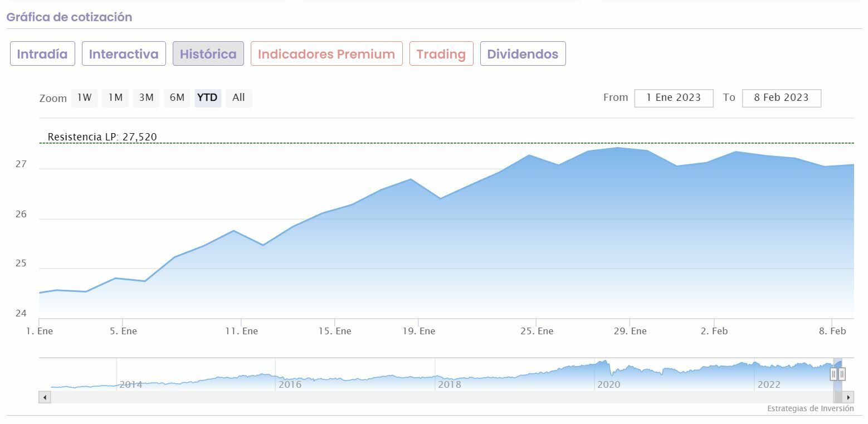
Task: Click the navigator's left range handle
Action: point(833,374)
